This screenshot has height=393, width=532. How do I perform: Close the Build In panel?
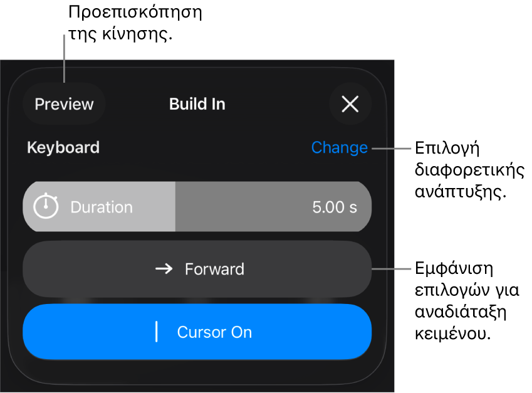click(350, 104)
